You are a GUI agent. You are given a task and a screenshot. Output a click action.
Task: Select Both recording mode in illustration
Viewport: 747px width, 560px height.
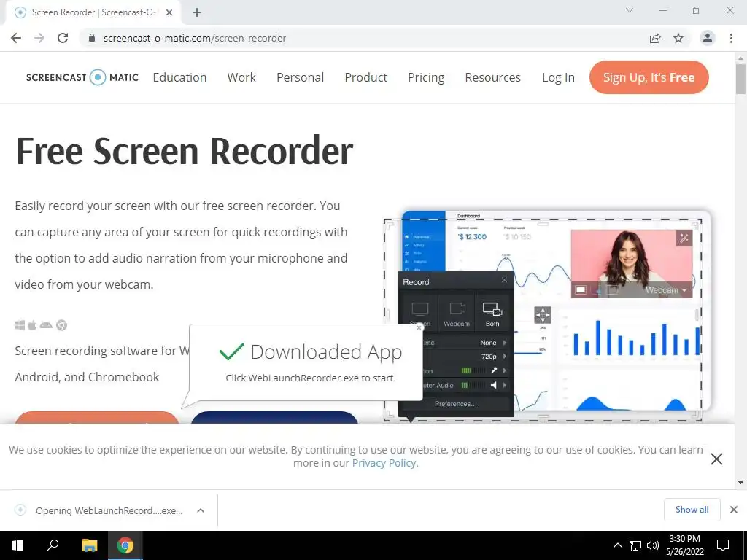(492, 314)
